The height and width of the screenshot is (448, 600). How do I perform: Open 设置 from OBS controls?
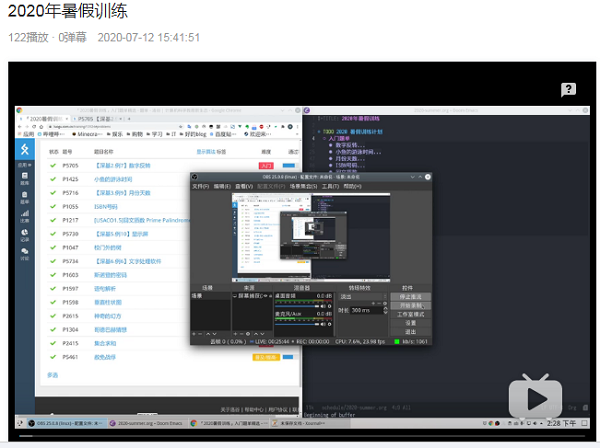pyautogui.click(x=411, y=323)
